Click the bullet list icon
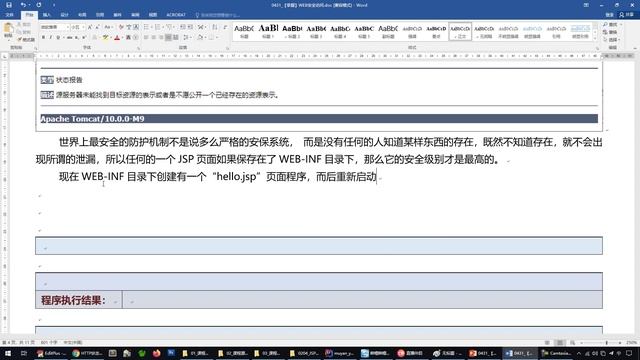The image size is (640, 360). 147,27
